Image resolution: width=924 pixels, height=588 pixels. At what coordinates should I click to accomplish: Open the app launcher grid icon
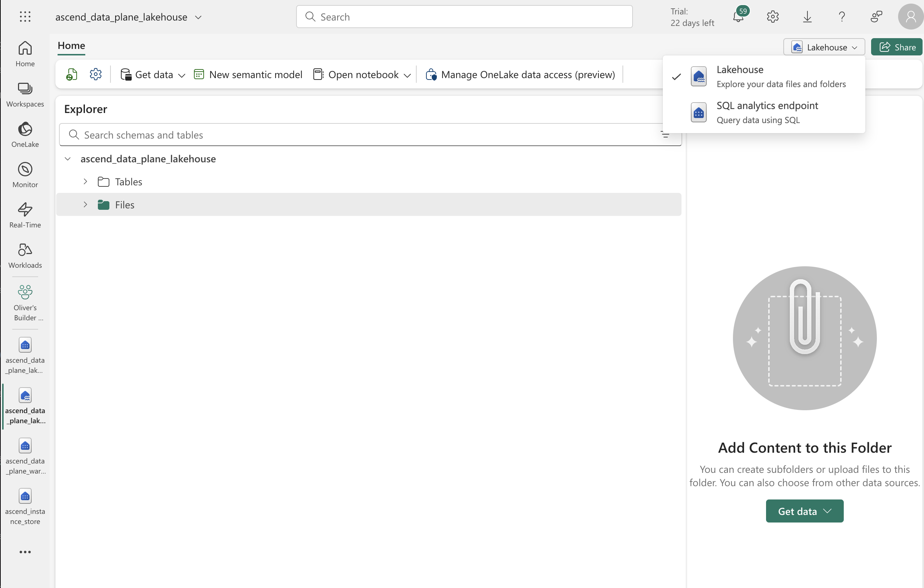point(25,17)
